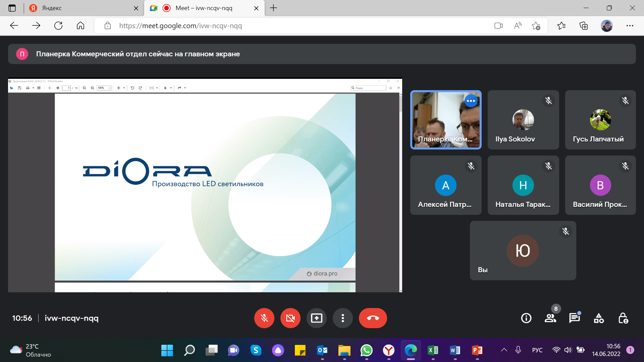
Task: View site information lock icon
Action: 107,25
